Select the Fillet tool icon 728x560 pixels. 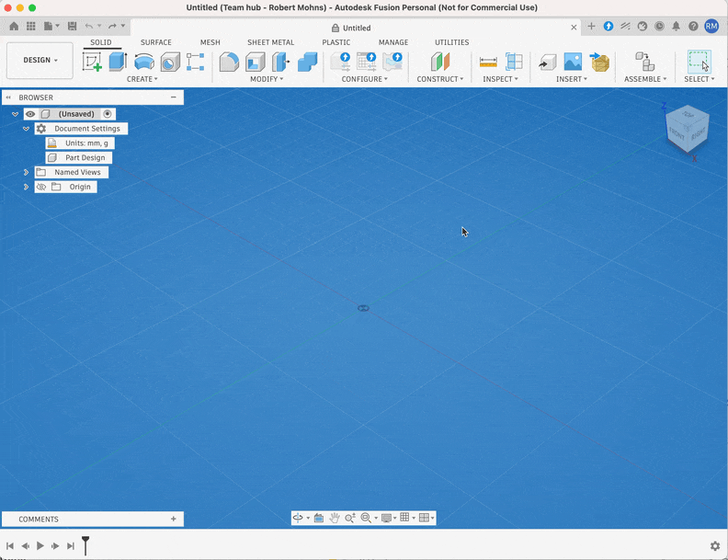tap(229, 62)
